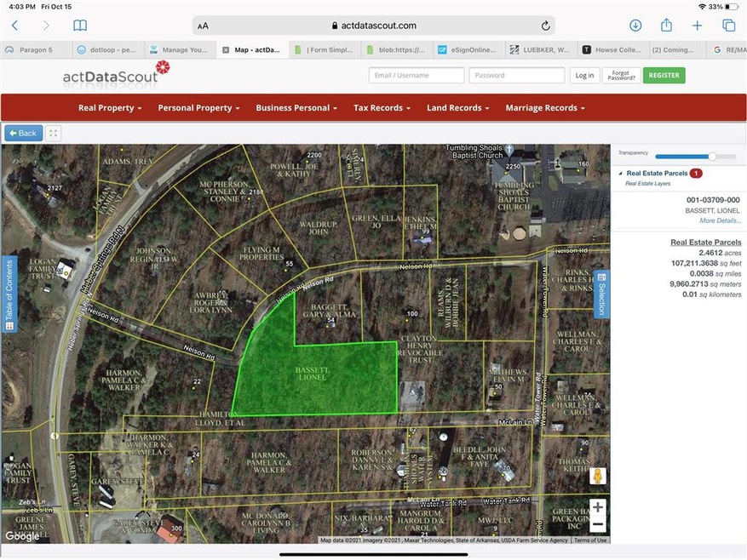Switch to the Paragon 5 browser tab
Viewport: 747px width, 560px height.
[34, 50]
